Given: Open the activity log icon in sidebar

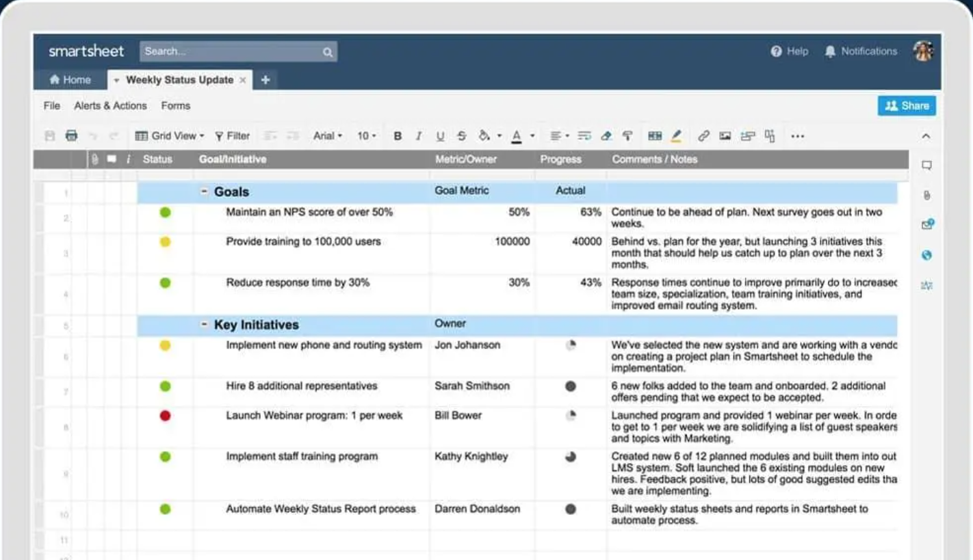Looking at the screenshot, I should click(926, 285).
